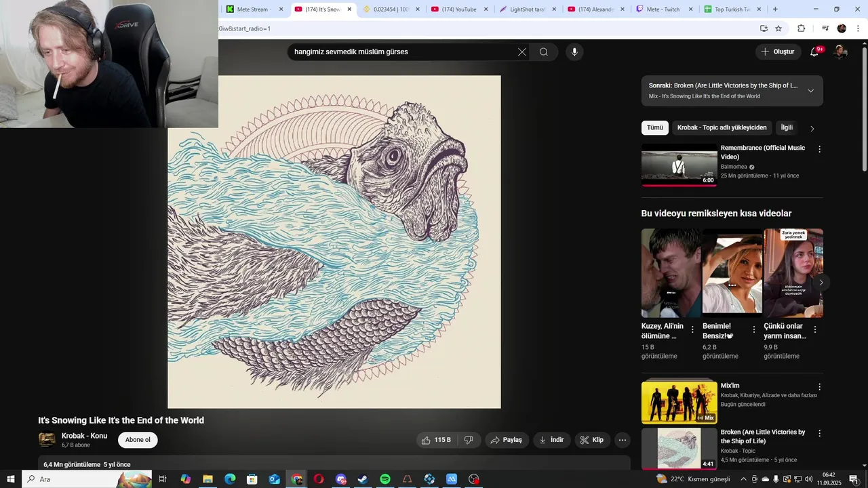Open Remembrance video thumbnail
This screenshot has width=868, height=488.
tap(679, 165)
